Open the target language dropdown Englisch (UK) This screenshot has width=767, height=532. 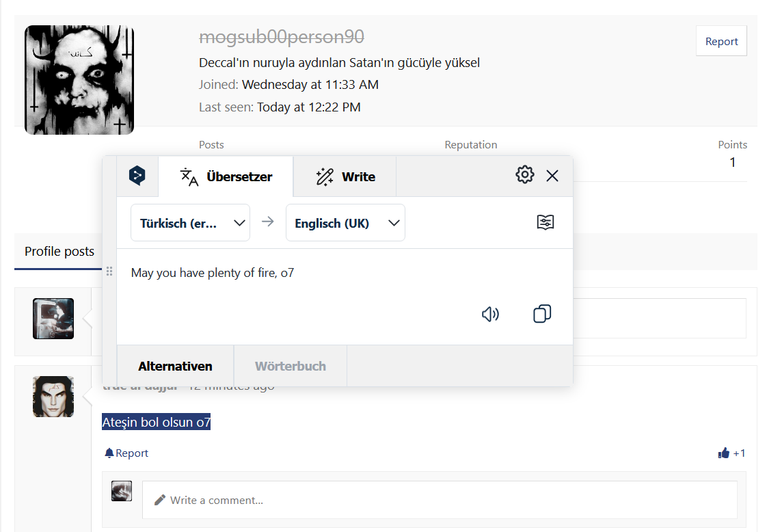click(345, 223)
